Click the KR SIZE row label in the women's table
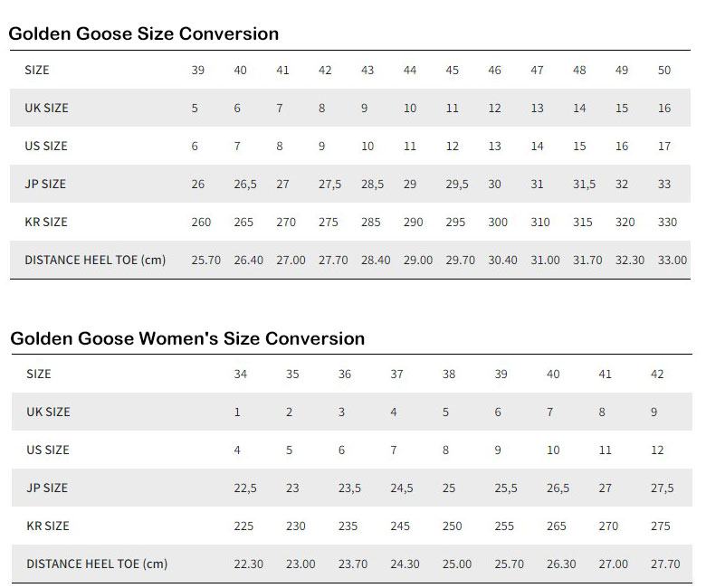The image size is (706, 588). pyautogui.click(x=48, y=526)
